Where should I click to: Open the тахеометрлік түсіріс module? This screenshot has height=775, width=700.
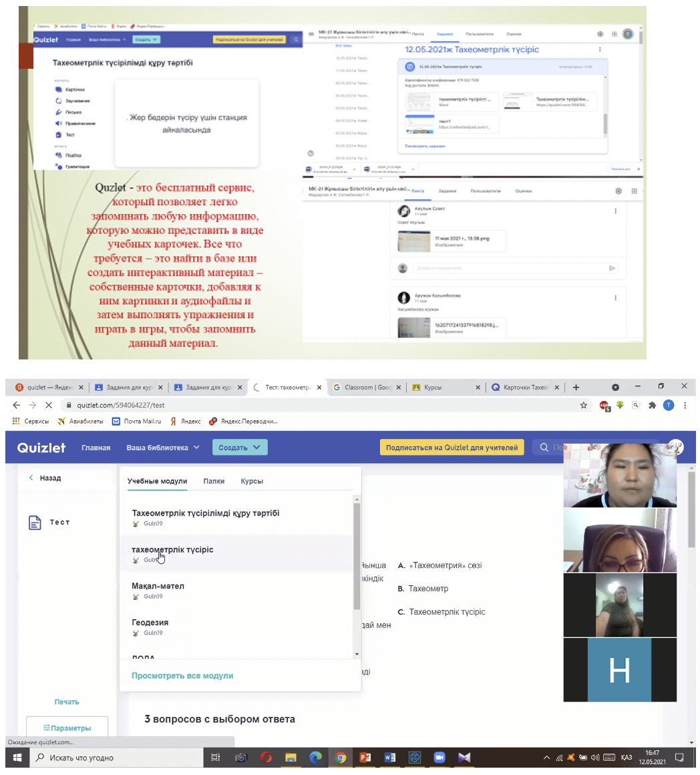coord(236,554)
